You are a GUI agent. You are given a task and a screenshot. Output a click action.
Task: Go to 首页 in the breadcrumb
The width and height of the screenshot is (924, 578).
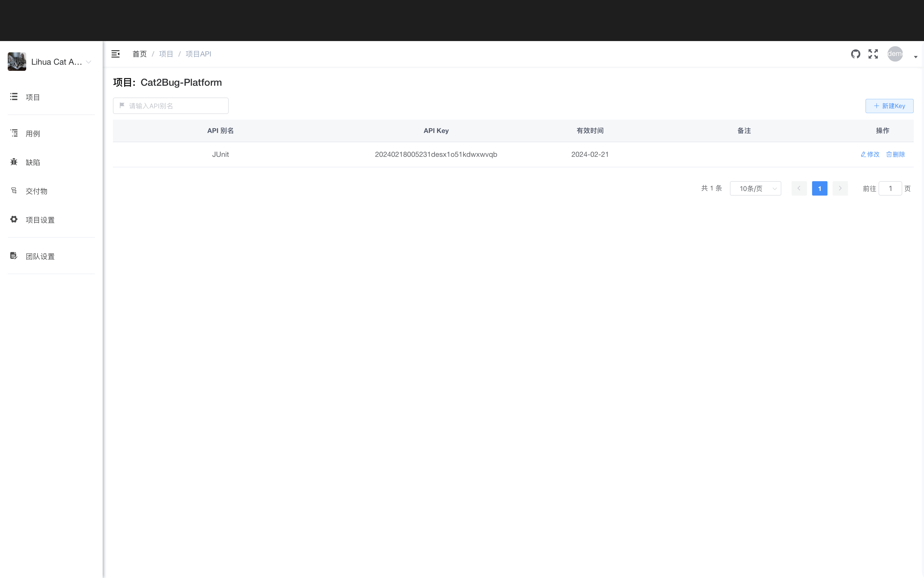point(140,54)
